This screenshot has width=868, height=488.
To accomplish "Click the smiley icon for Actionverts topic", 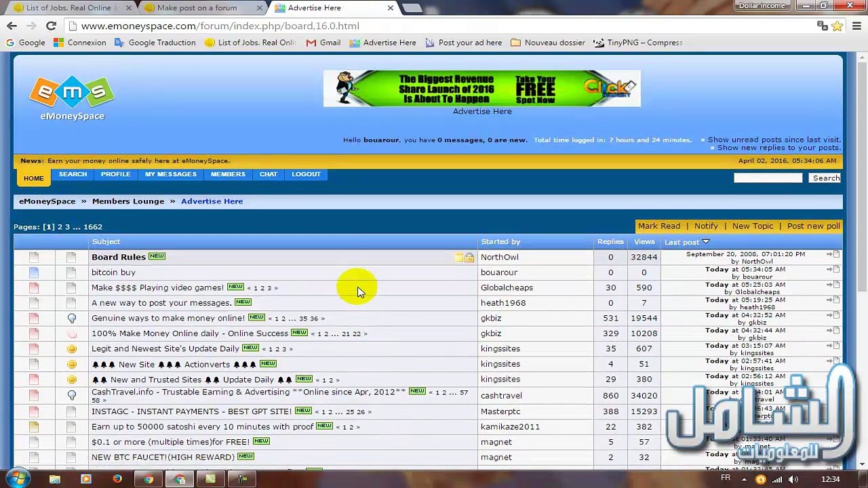I will click(72, 364).
